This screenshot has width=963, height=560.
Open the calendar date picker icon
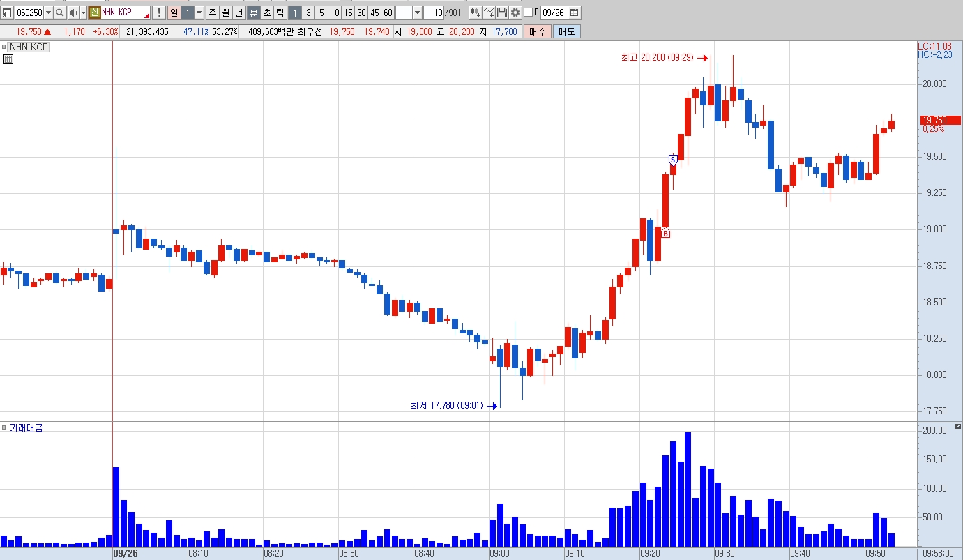[574, 13]
